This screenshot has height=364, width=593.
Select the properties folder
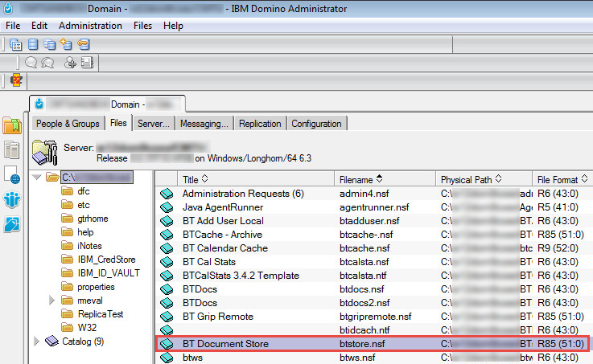click(96, 287)
